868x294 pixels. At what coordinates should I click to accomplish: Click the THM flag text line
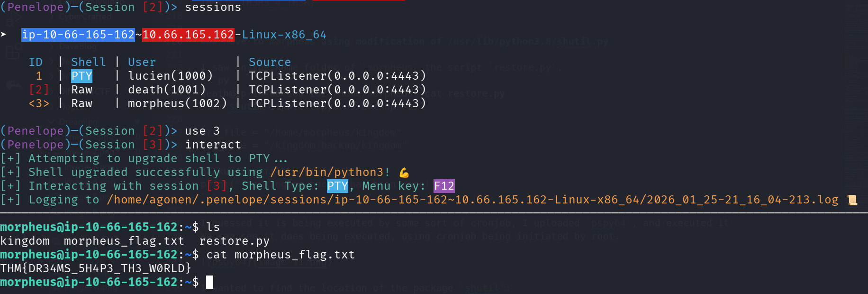point(96,269)
